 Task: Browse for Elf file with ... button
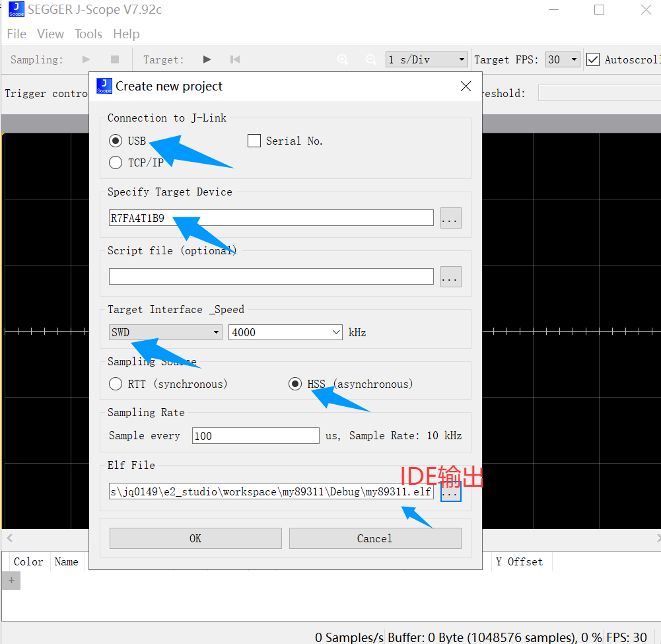pos(450,491)
